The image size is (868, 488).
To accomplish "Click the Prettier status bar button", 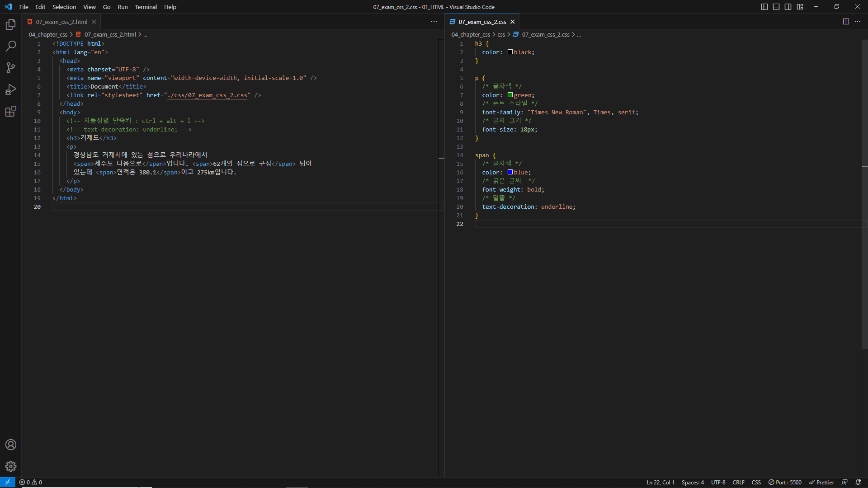I will click(x=821, y=483).
